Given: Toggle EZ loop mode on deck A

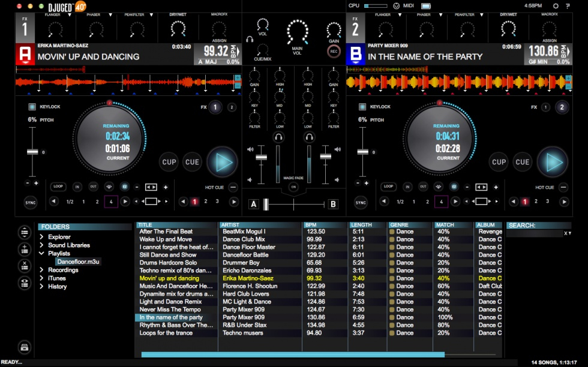Looking at the screenshot, I should (x=125, y=186).
